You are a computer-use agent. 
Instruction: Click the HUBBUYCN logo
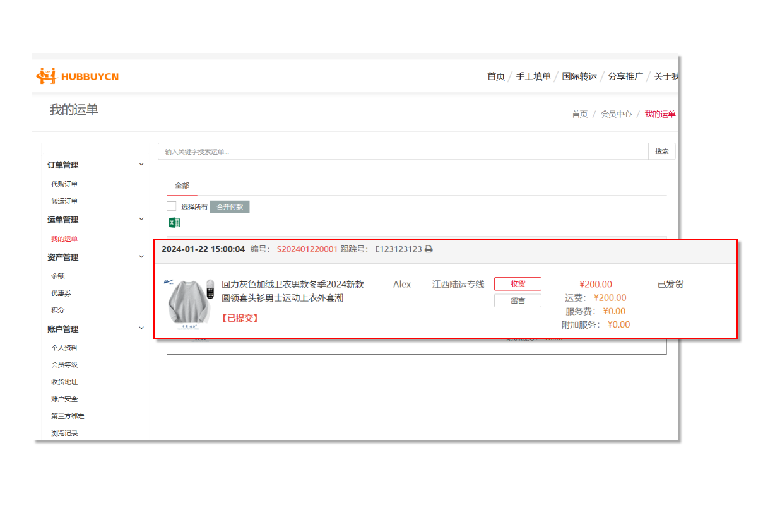click(77, 76)
